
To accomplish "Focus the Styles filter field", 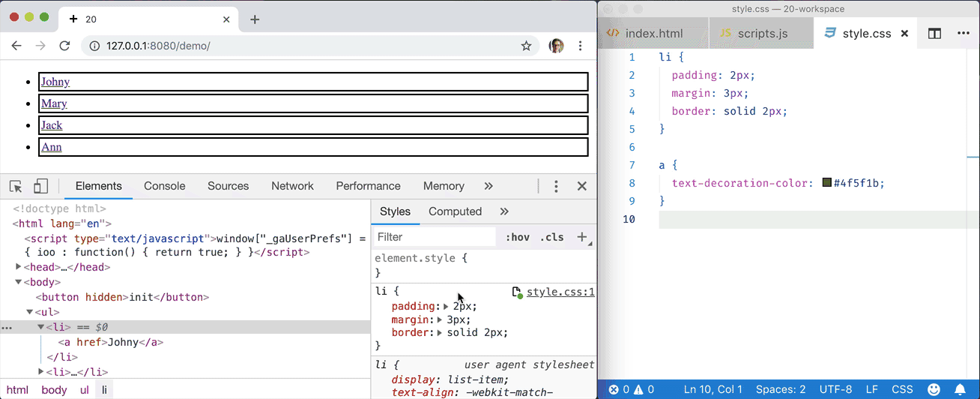I will 435,237.
